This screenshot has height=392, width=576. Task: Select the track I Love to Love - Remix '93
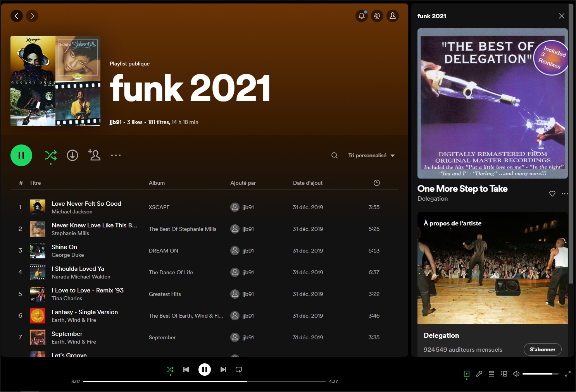[x=88, y=290]
